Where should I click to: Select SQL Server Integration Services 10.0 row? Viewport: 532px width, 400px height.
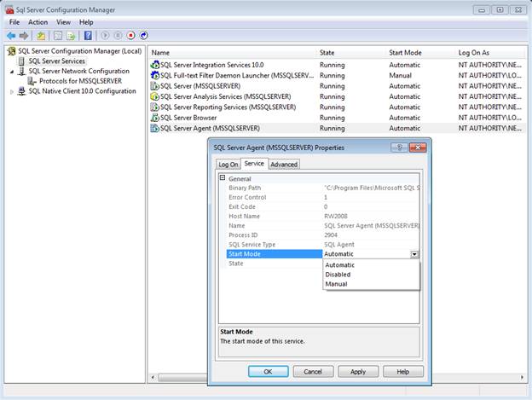pos(337,65)
